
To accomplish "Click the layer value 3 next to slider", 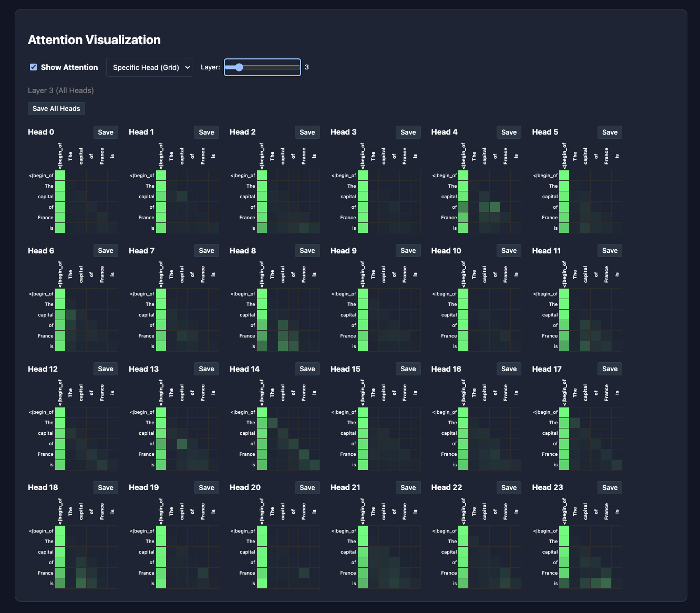I will (307, 67).
